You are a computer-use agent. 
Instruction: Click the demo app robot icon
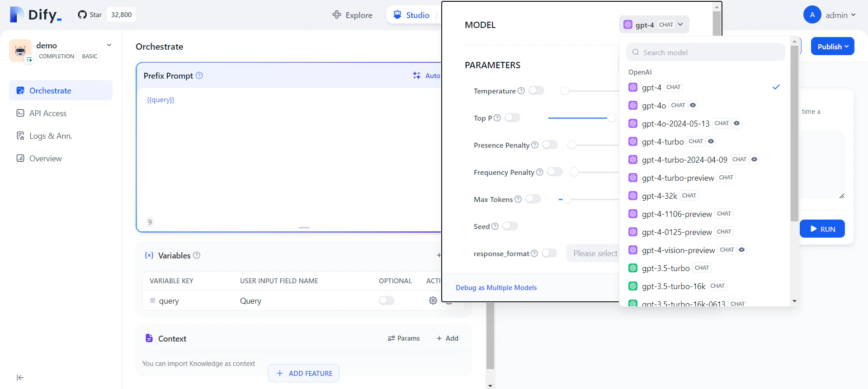pos(20,51)
